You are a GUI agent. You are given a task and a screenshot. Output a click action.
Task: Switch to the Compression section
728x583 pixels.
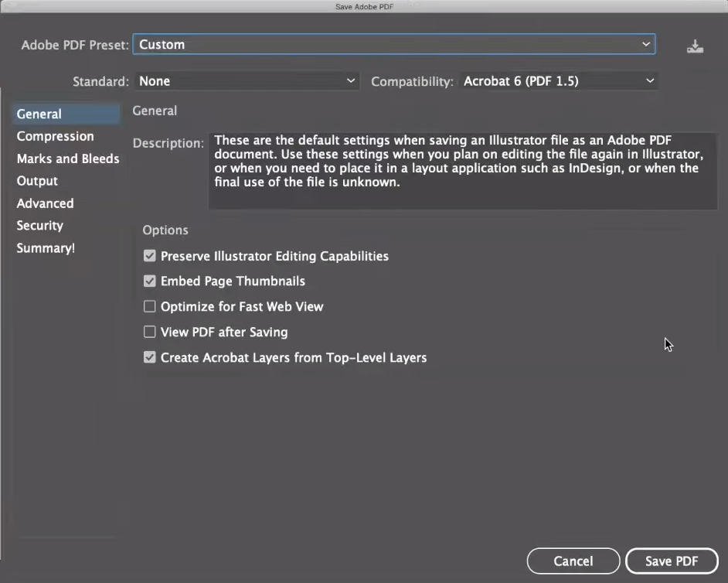point(55,136)
